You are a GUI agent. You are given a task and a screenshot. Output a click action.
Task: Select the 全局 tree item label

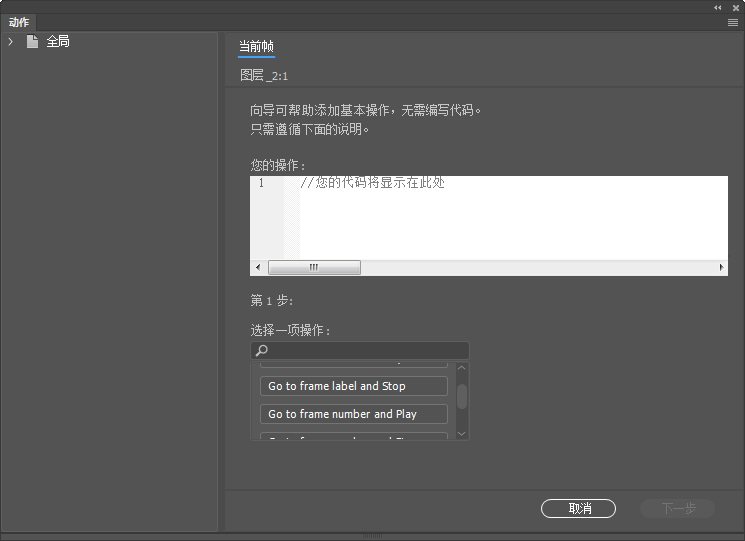[58, 42]
